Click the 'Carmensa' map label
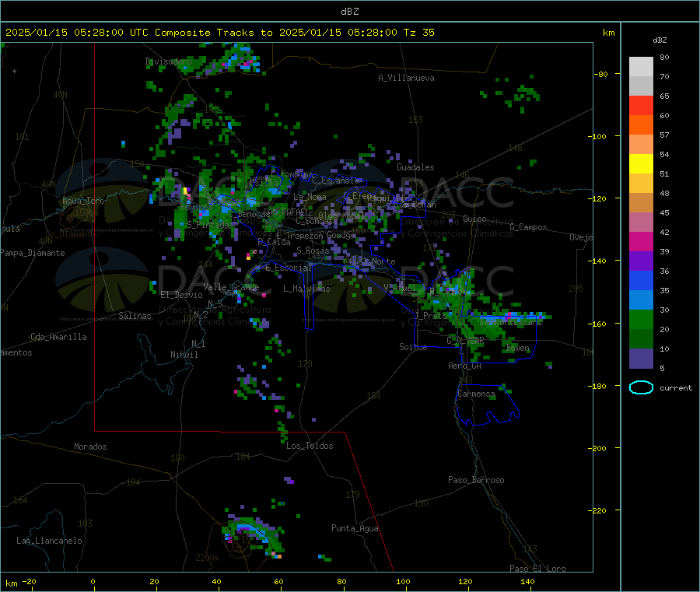The width and height of the screenshot is (700, 592). click(x=476, y=394)
